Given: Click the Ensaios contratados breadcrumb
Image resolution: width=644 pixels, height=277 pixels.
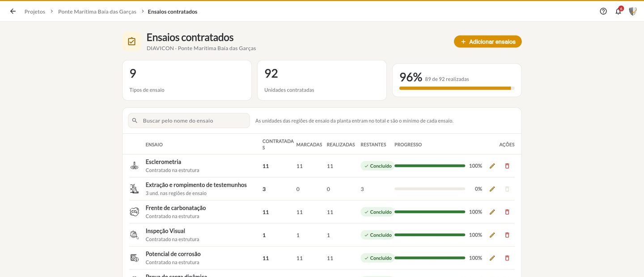Looking at the screenshot, I should (173, 12).
